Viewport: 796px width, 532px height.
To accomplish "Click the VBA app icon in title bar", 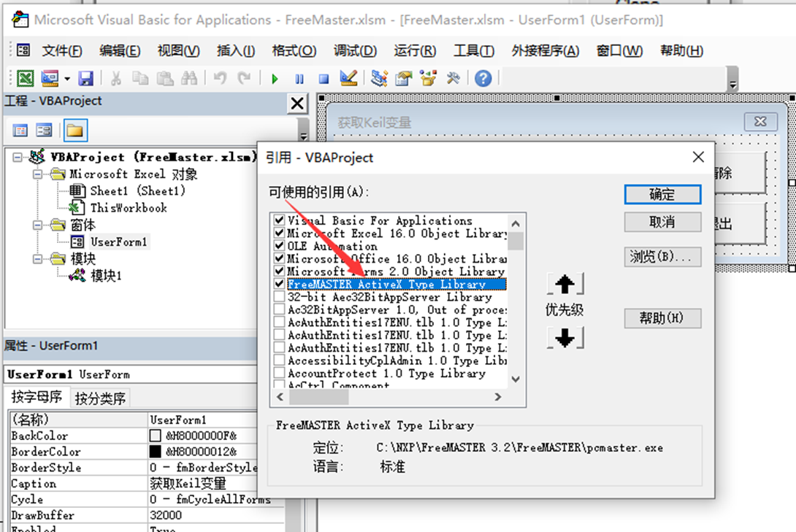I will coord(20,19).
